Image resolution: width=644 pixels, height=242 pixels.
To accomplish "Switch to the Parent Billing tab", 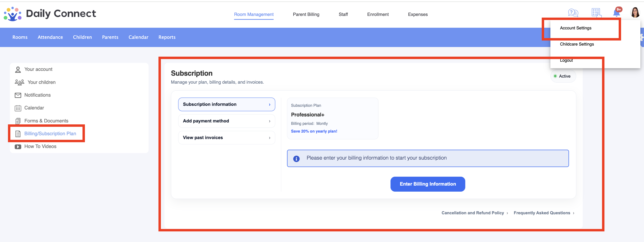I will point(306,14).
